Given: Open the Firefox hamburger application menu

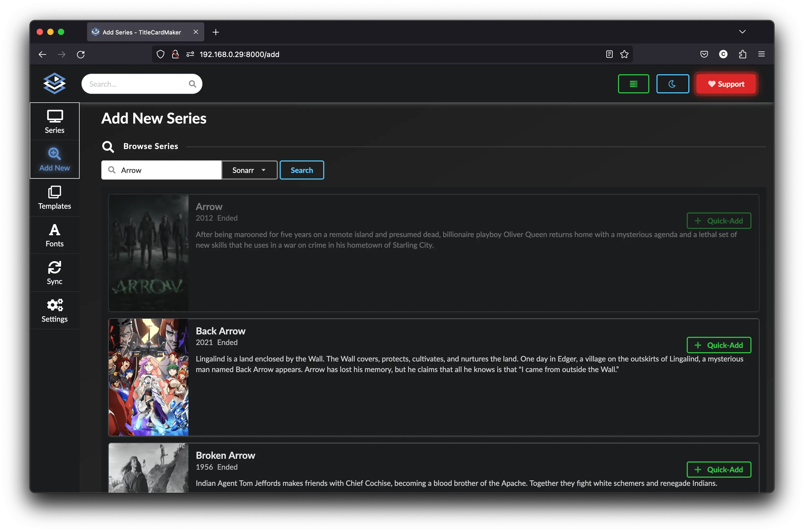Looking at the screenshot, I should pyautogui.click(x=762, y=54).
